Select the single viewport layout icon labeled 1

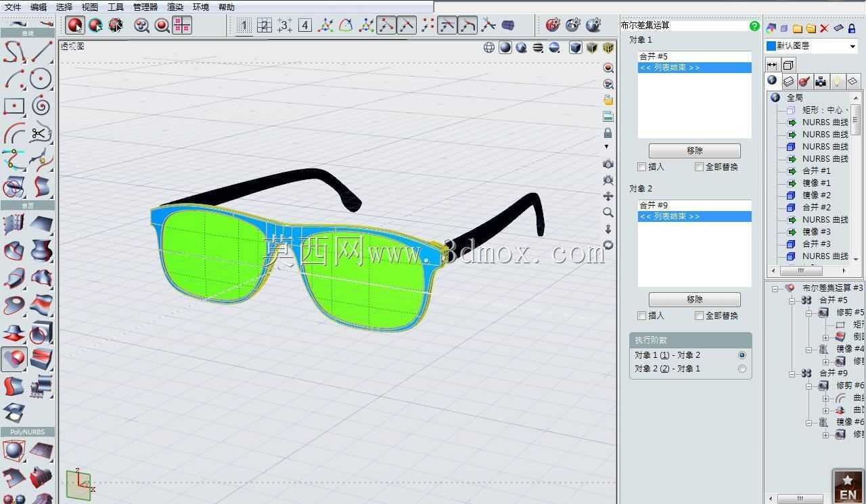244,26
